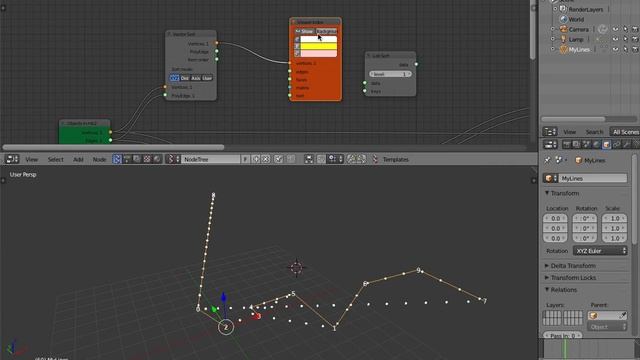The image size is (640, 360).
Task: Click the Parent object field in Relations
Action: 607,316
